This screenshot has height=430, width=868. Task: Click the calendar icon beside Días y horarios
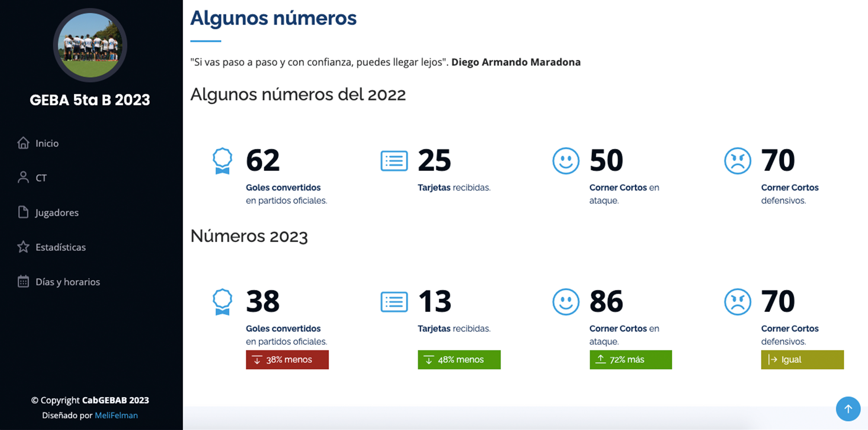pyautogui.click(x=23, y=282)
